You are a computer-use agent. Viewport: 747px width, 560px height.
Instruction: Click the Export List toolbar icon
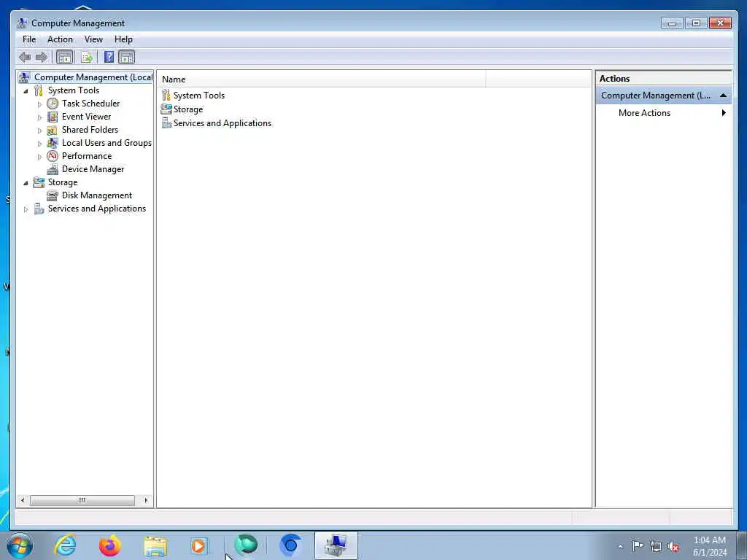tap(87, 58)
